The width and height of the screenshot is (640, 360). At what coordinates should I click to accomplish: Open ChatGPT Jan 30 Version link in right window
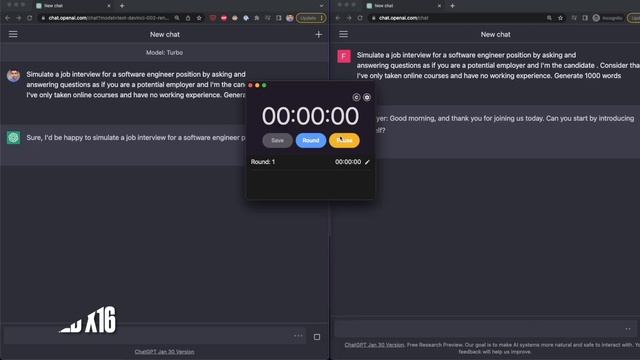tap(374, 345)
